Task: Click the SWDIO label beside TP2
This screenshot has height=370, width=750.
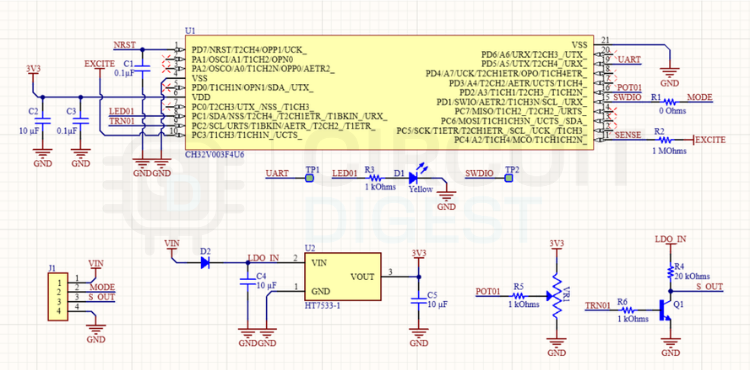Action: pos(478,174)
